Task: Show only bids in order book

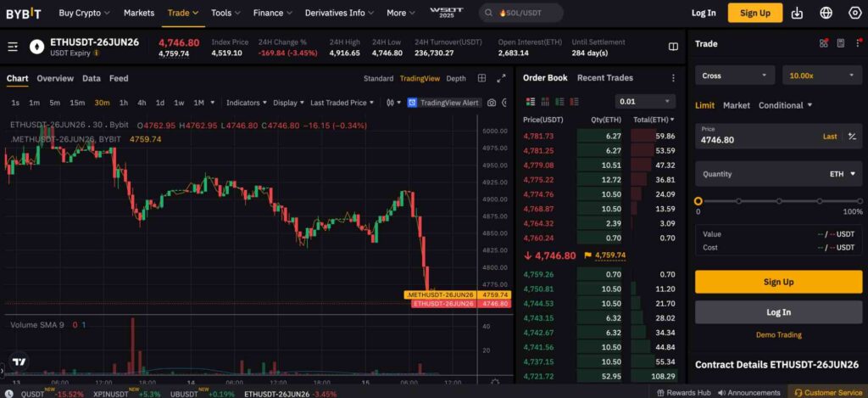Action: click(x=559, y=102)
